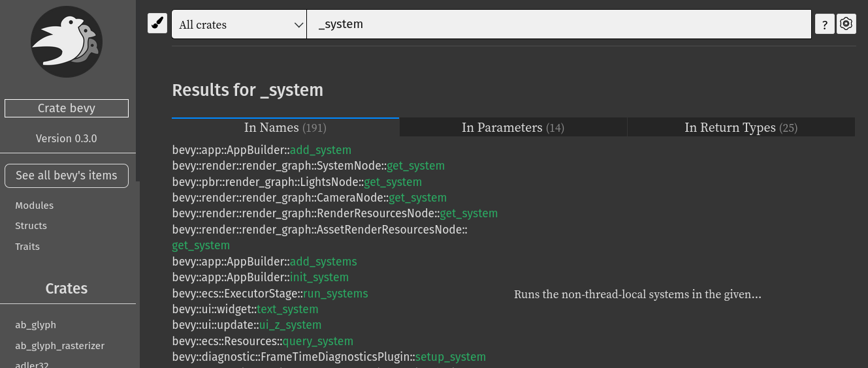Open the FrameTimeDiagnosticsPlugin::setup_system result
The image size is (868, 368).
click(450, 357)
